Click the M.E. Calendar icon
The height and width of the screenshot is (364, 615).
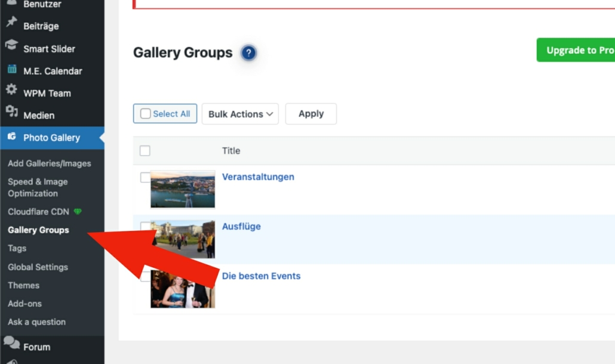[x=11, y=70]
